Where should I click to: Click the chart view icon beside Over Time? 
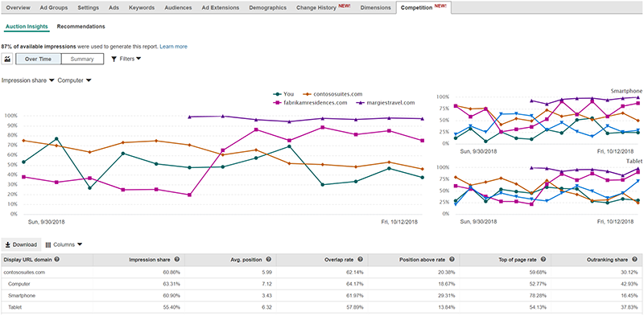coord(7,59)
